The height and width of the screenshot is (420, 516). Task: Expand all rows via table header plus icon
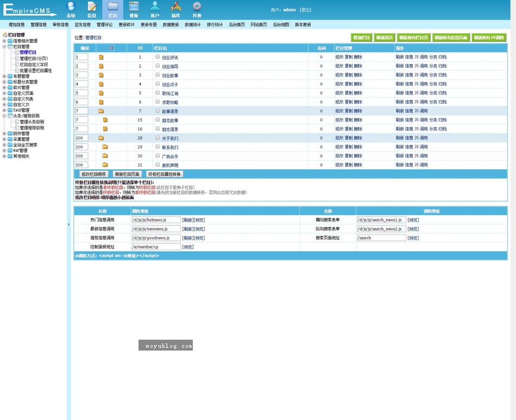111,48
